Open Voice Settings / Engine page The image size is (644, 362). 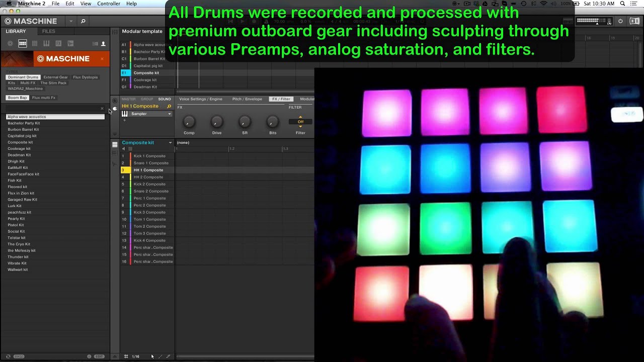201,99
